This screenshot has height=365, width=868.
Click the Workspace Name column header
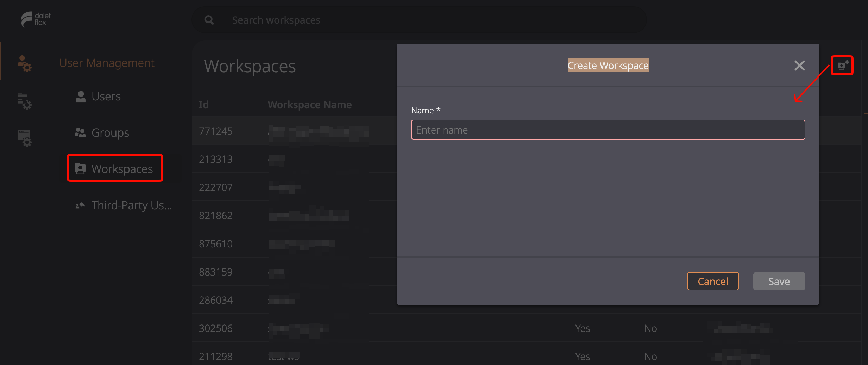pyautogui.click(x=310, y=105)
